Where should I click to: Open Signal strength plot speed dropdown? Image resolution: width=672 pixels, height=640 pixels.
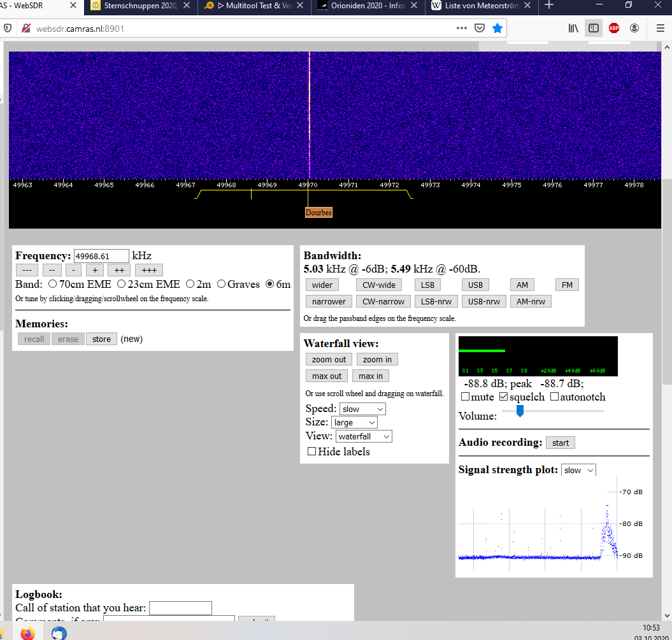[578, 470]
